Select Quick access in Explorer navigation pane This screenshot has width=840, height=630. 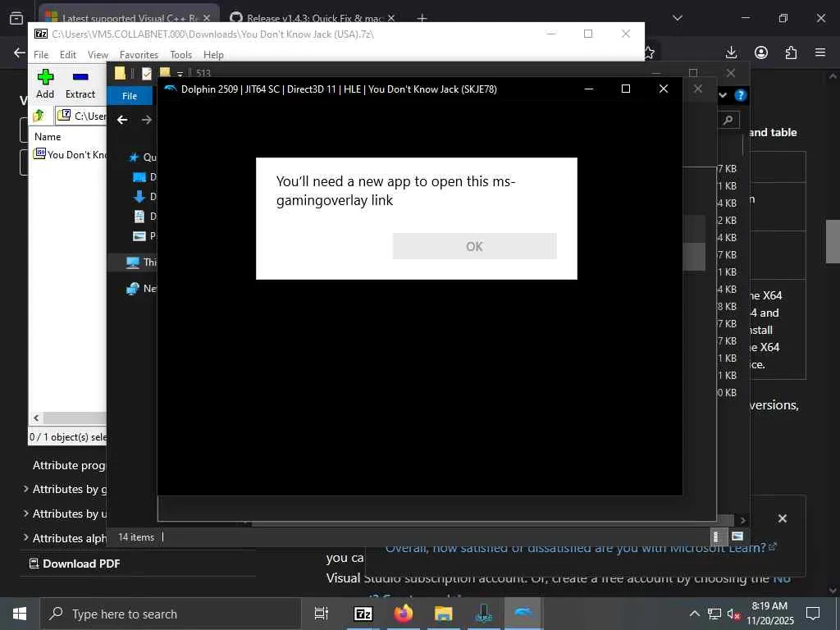[x=143, y=157]
